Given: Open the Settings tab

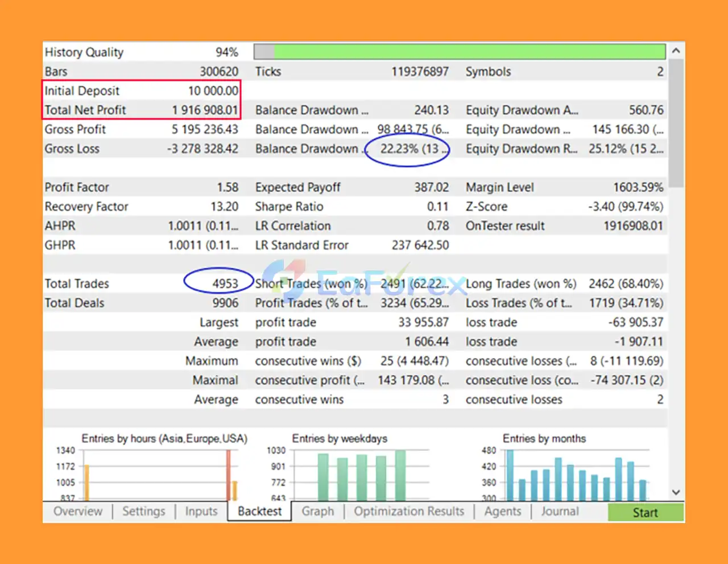Looking at the screenshot, I should (143, 511).
